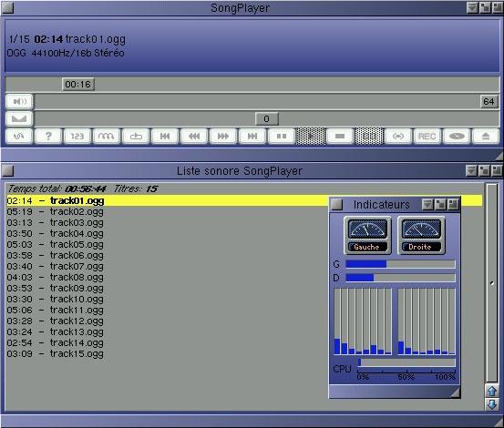Click the button right of the triple-arc
Screen dimensions: 504x428
click(x=136, y=136)
